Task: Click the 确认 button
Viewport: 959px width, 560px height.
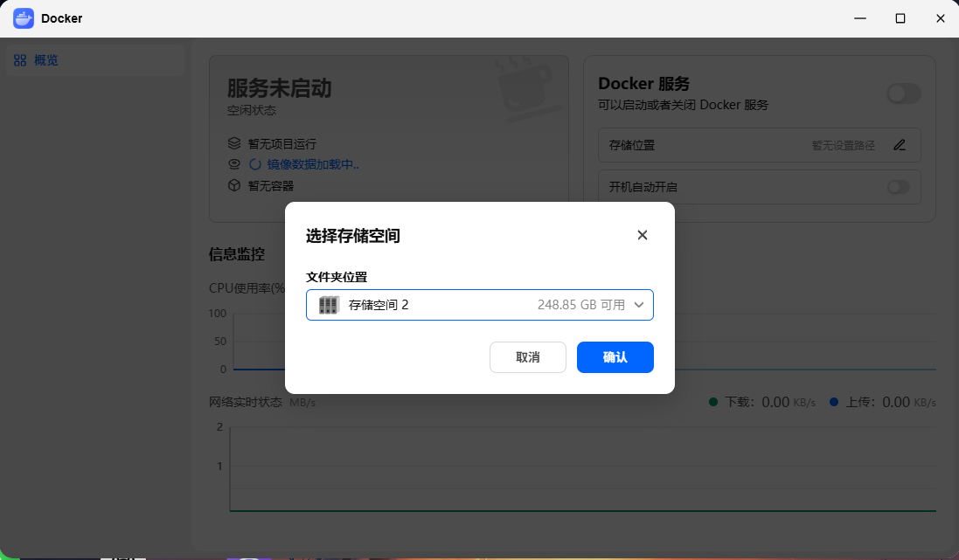Action: 615,357
